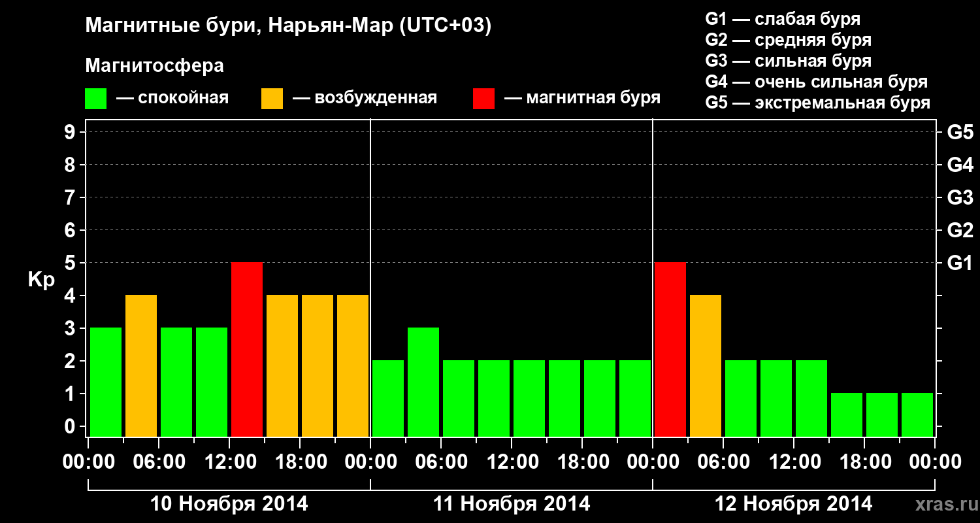The height and width of the screenshot is (523, 980).
Task: Click the red Kp 5 bar on 10 November
Action: point(247,350)
